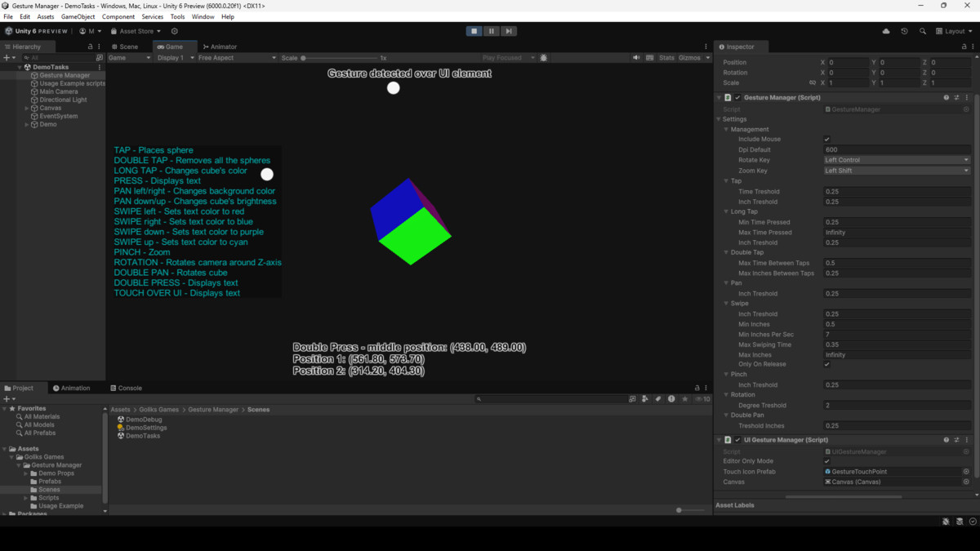Toggle the Editor Only Mode checkbox

pyautogui.click(x=827, y=461)
